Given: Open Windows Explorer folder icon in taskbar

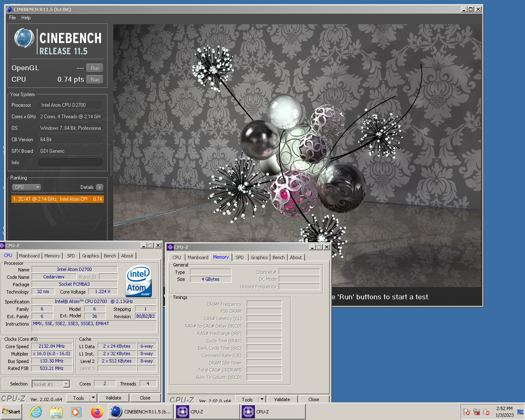Looking at the screenshot, I should point(56,412).
